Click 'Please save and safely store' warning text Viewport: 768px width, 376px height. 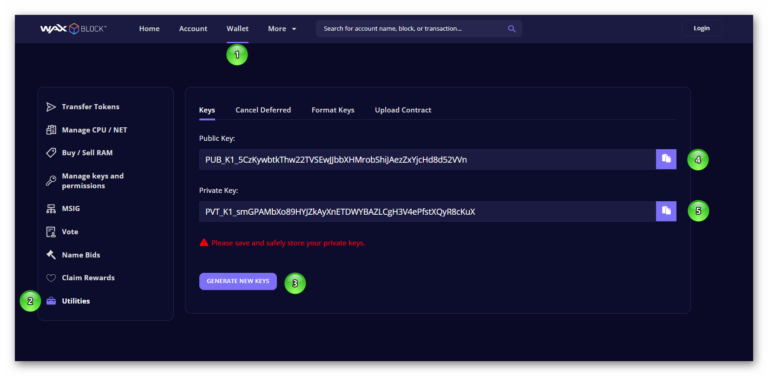pos(288,243)
